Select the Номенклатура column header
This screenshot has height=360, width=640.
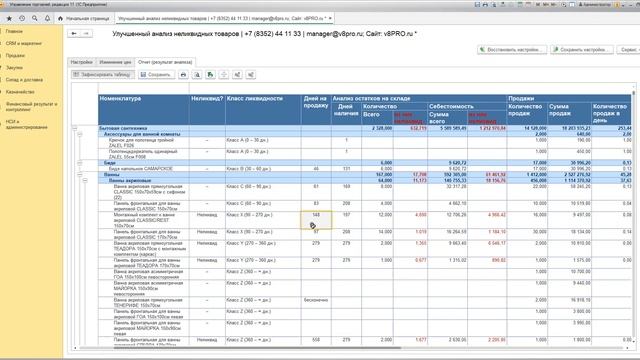pyautogui.click(x=144, y=109)
